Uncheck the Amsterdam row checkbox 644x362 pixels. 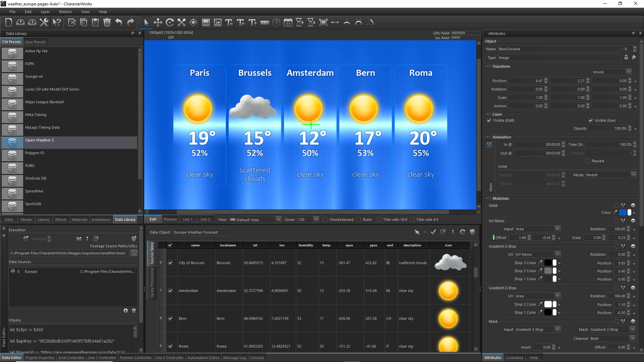[x=170, y=291]
